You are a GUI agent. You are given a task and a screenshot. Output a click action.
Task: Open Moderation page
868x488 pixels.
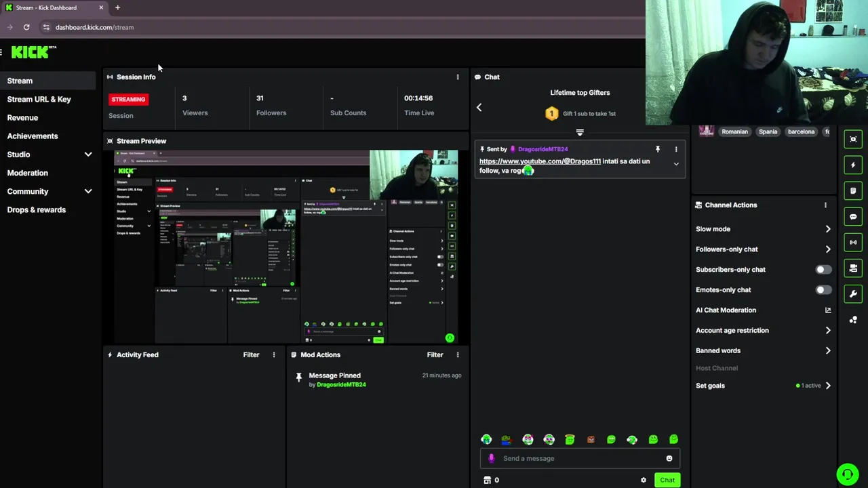tap(28, 173)
